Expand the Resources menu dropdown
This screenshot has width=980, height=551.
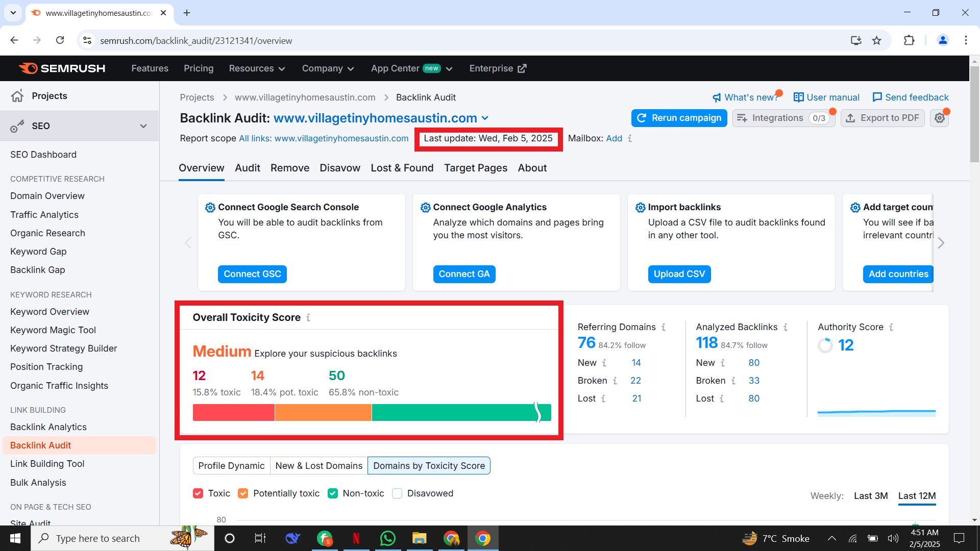257,68
